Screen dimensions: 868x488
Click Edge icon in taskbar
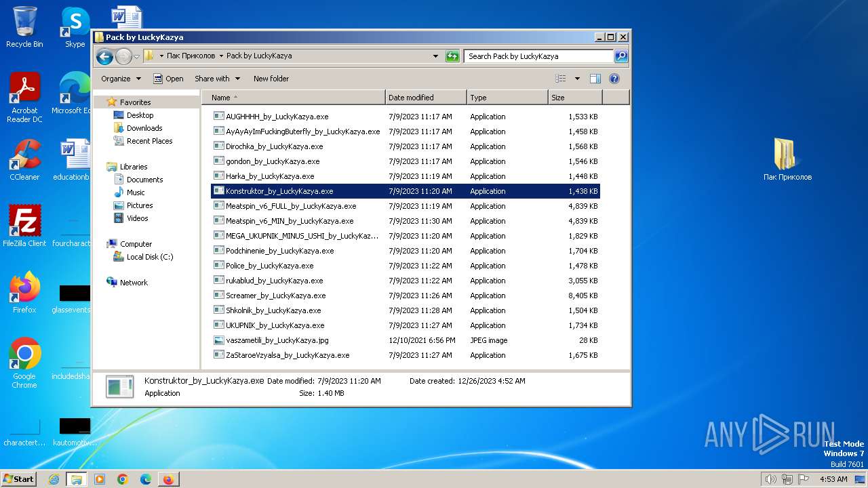[x=145, y=479]
